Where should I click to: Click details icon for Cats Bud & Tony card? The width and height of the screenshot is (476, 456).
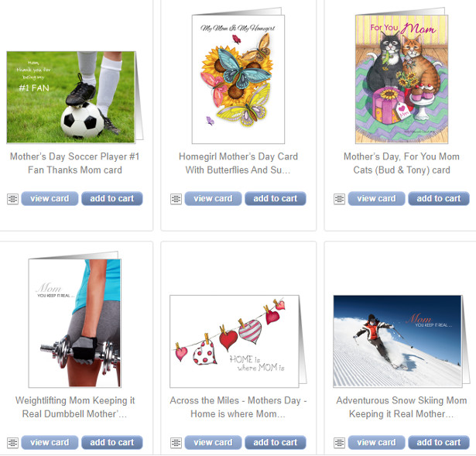(x=340, y=199)
